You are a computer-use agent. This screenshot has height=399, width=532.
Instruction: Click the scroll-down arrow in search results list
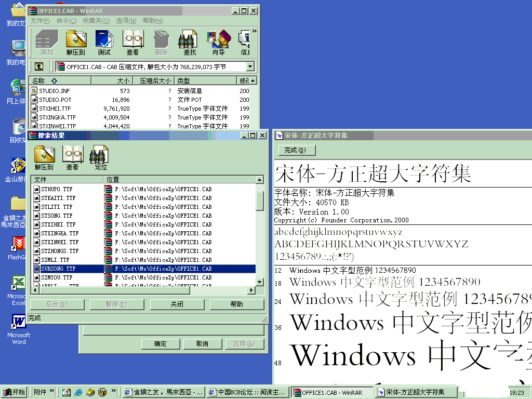click(260, 282)
